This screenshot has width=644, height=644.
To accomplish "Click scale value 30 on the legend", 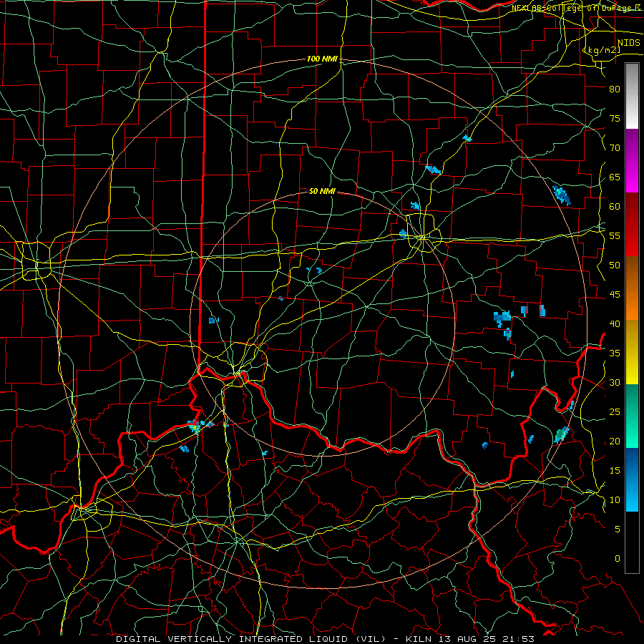I will [615, 383].
